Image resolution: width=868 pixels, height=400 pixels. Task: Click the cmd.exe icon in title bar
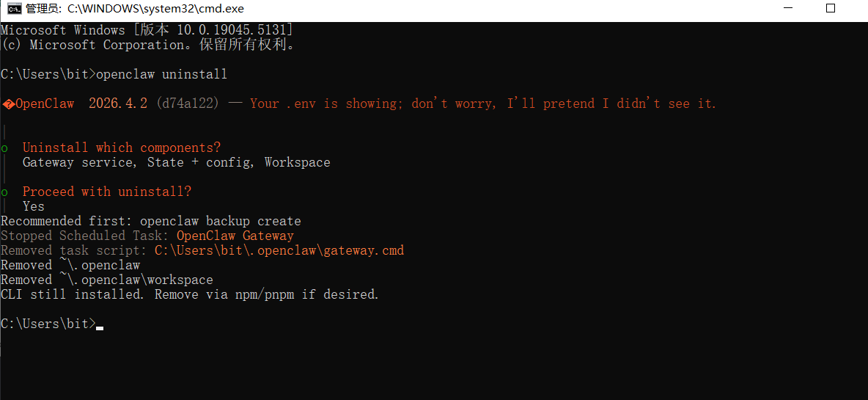[13, 9]
